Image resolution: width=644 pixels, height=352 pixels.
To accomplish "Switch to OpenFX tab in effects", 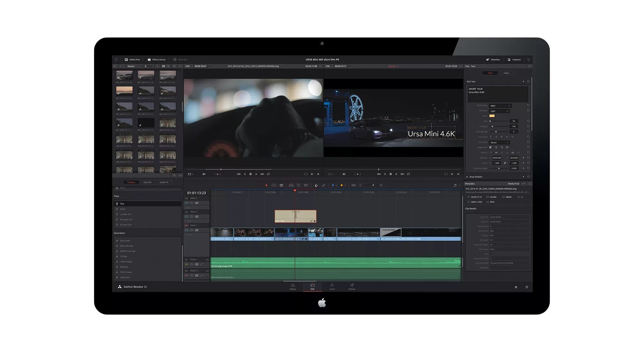I will pos(147,182).
